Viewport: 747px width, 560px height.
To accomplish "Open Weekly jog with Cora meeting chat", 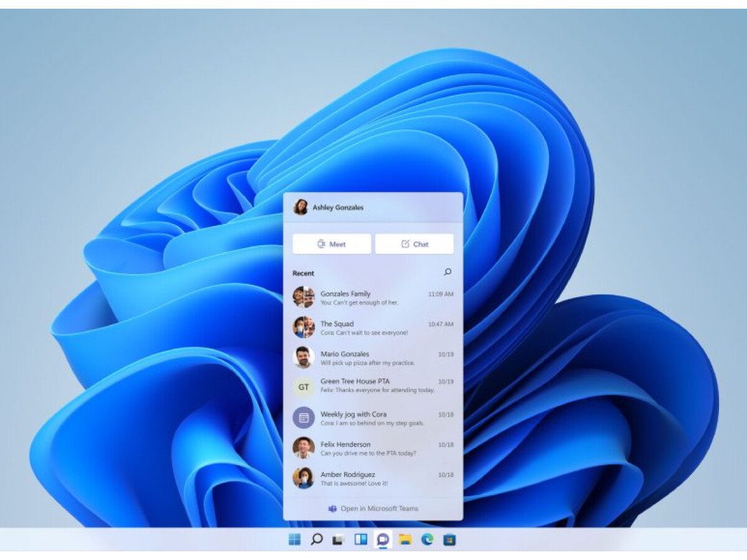I will (x=373, y=418).
